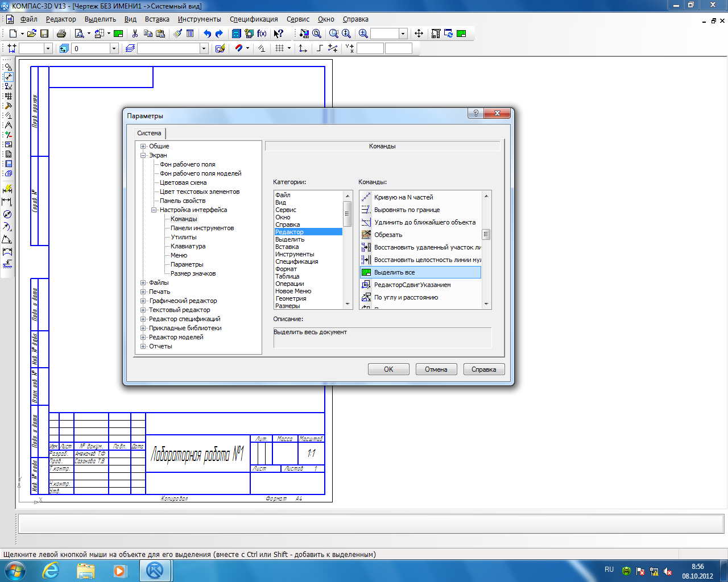Expand the Общие tree node

click(x=143, y=146)
